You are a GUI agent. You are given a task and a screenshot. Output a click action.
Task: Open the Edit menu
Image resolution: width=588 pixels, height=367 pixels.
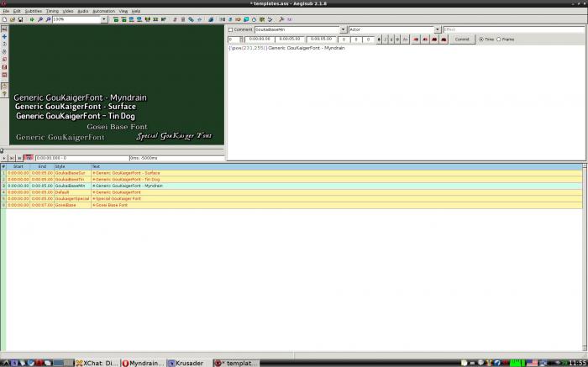tap(17, 11)
